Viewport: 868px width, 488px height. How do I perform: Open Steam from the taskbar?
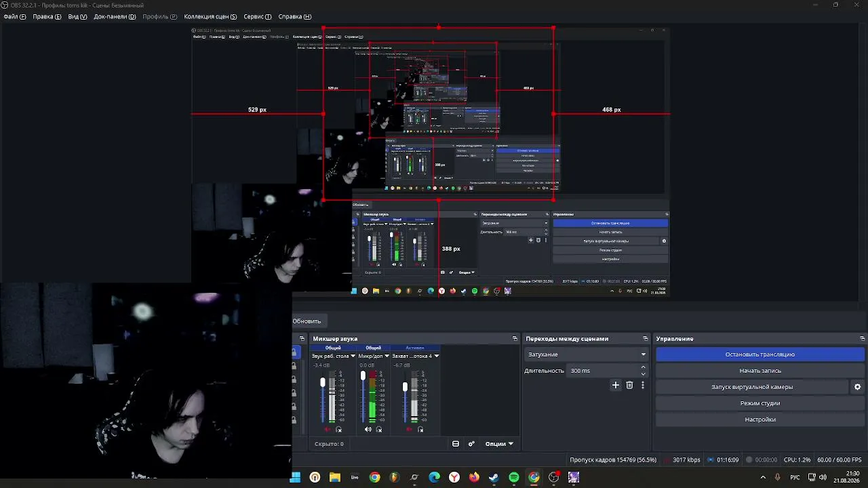(494, 477)
